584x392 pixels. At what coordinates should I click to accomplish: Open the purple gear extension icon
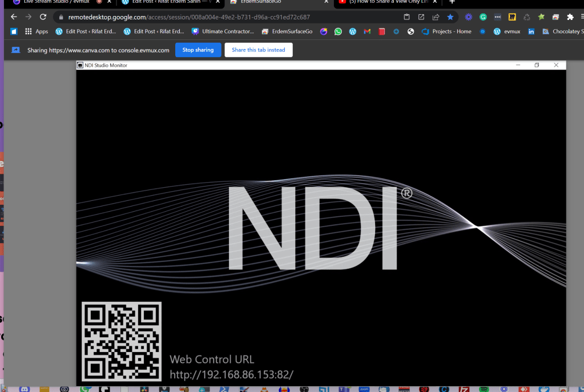click(469, 17)
